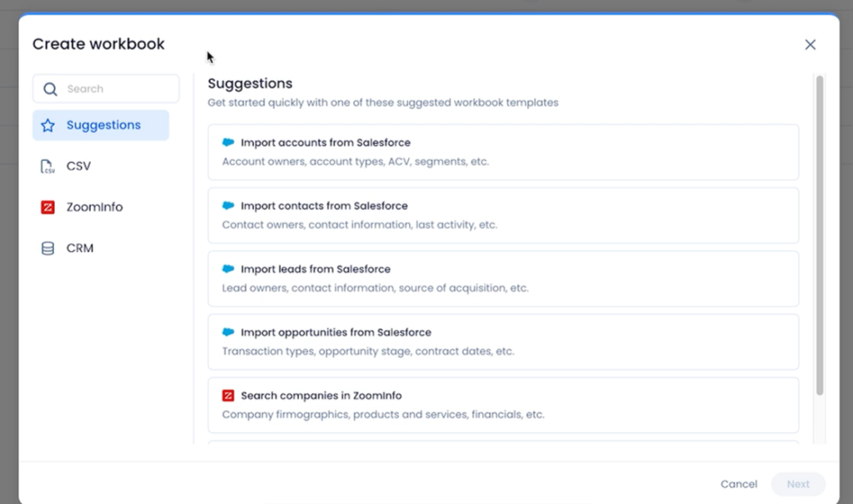Screen dimensions: 853x504
Task: Show the CRM templates category
Action: pos(80,248)
